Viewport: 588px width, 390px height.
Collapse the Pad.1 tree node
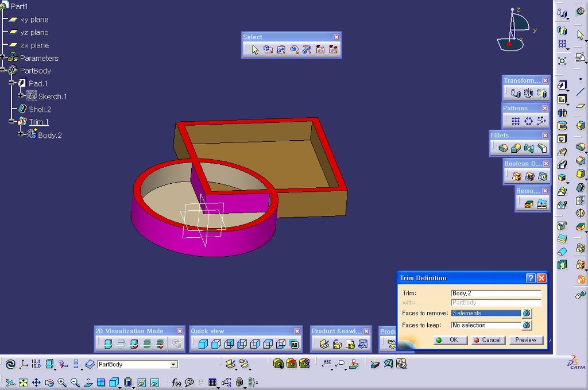11,83
